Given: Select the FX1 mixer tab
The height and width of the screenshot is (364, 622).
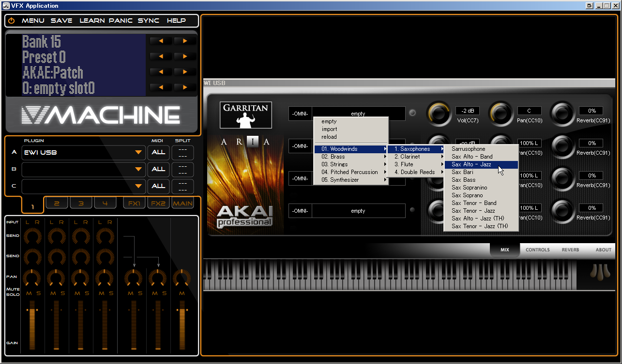Looking at the screenshot, I should coord(134,204).
